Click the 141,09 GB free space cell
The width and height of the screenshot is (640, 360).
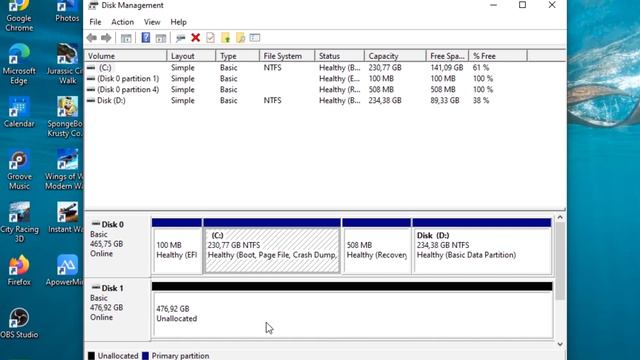click(447, 67)
